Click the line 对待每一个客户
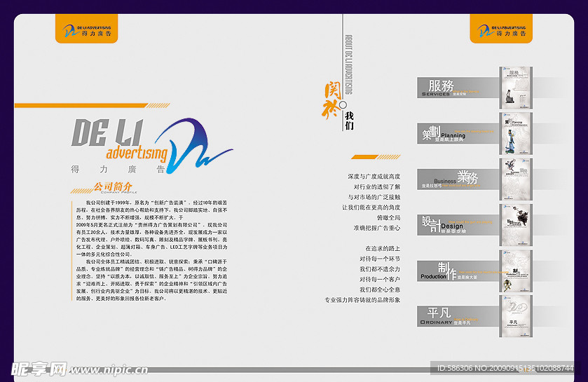This screenshot has width=588, height=382. coord(380,279)
